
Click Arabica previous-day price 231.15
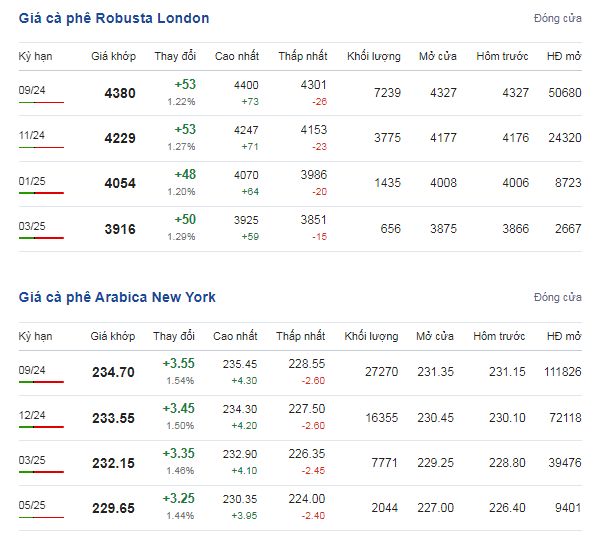pos(507,372)
